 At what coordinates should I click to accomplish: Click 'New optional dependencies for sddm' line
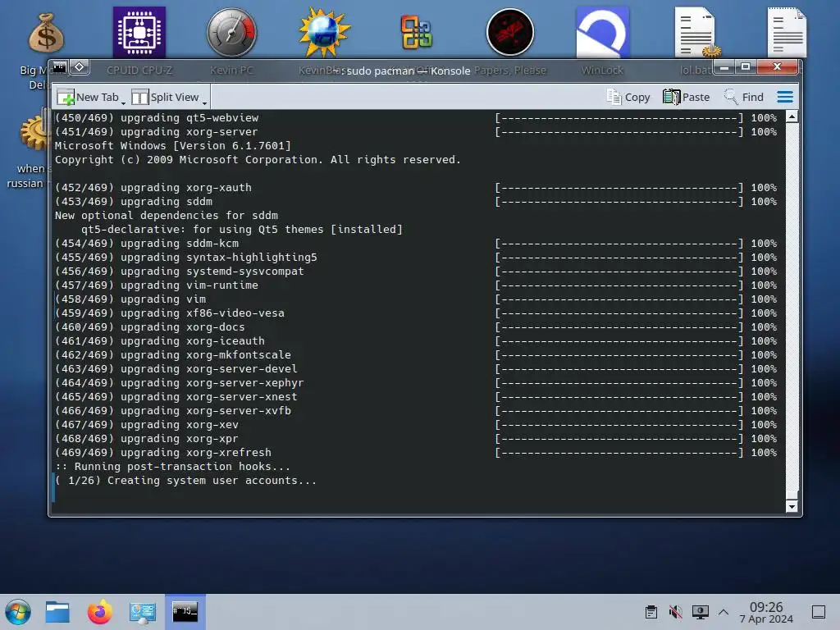[166, 216]
